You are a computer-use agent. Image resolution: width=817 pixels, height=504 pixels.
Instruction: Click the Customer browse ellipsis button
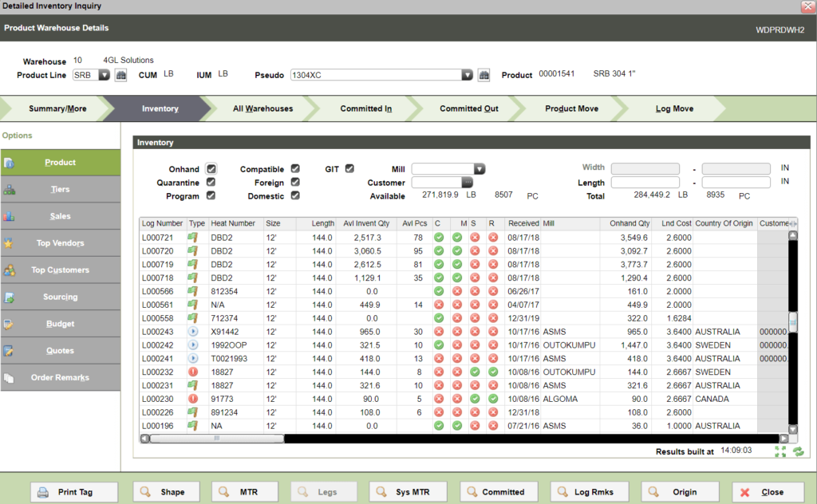[x=468, y=183]
